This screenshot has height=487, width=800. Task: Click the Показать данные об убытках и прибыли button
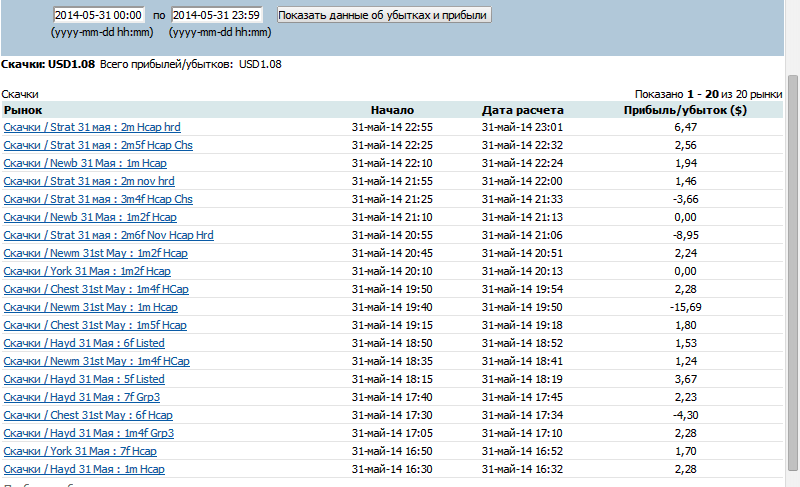coord(384,15)
